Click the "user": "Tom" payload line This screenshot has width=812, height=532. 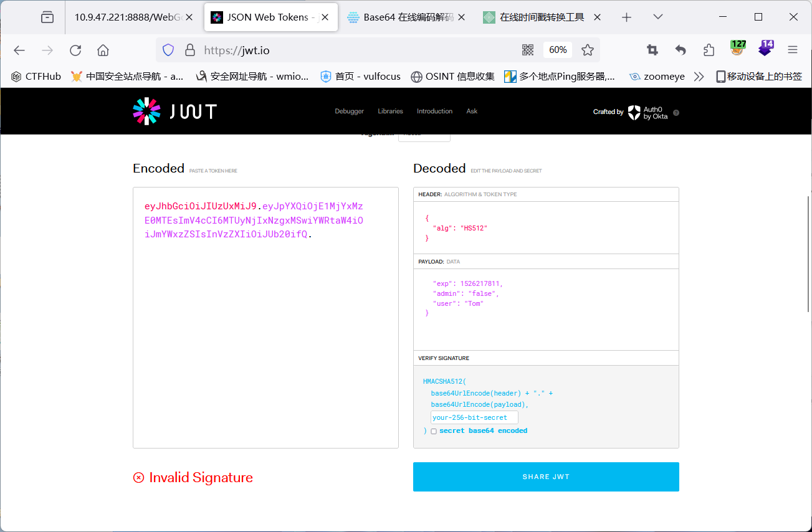pyautogui.click(x=458, y=303)
